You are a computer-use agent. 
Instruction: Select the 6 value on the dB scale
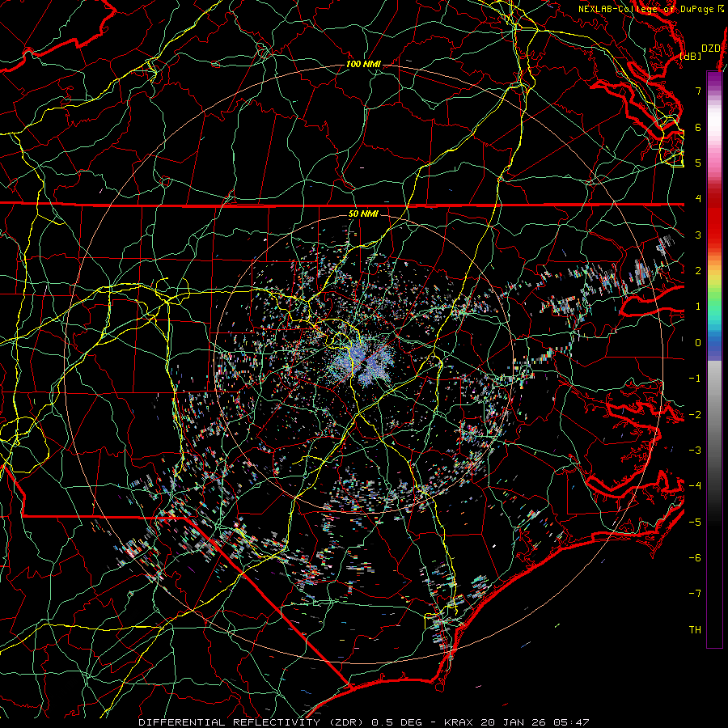(698, 127)
